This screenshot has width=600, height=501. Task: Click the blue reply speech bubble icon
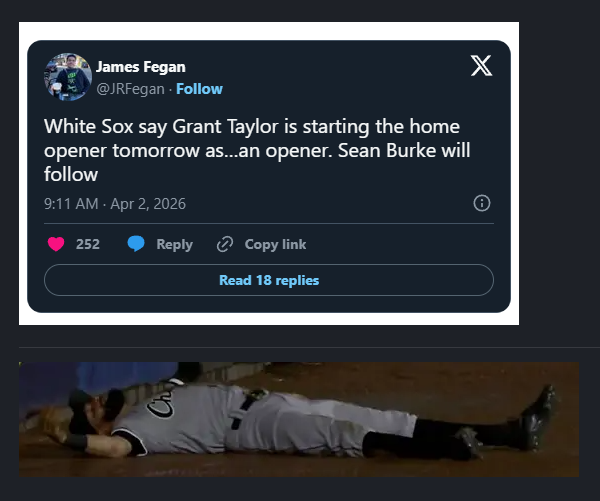pos(137,244)
